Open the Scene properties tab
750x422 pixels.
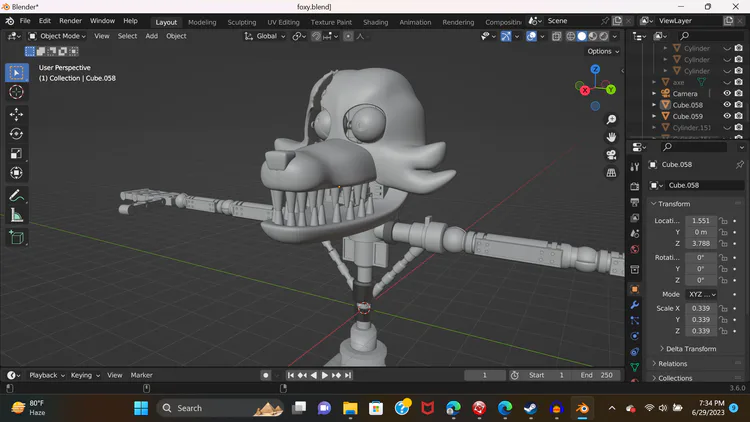635,233
